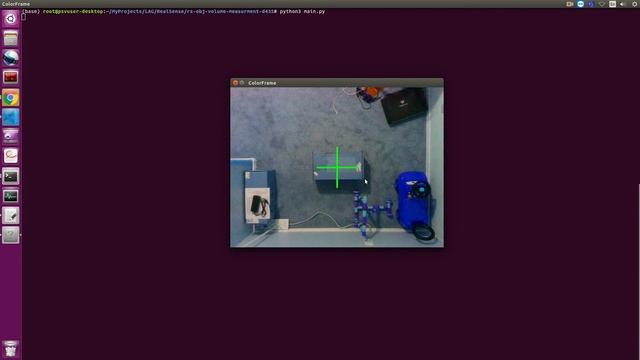Open the session gear menu
640x360 pixels.
point(635,4)
